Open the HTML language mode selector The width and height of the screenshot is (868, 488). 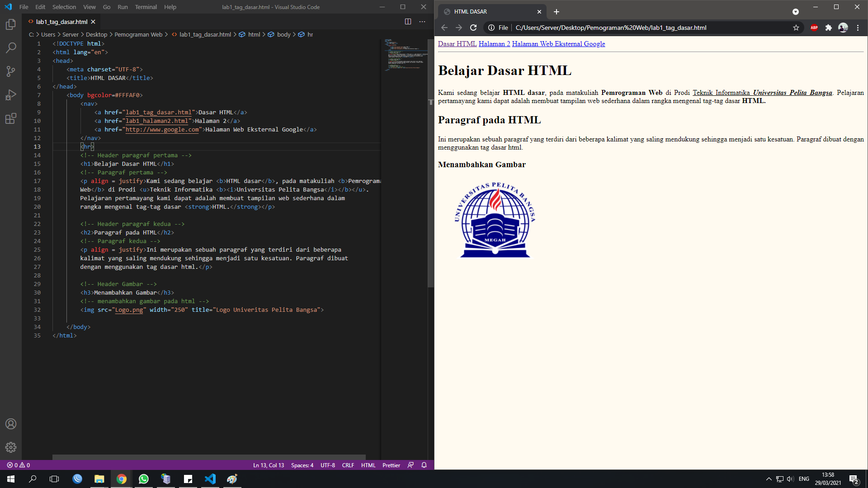click(368, 465)
